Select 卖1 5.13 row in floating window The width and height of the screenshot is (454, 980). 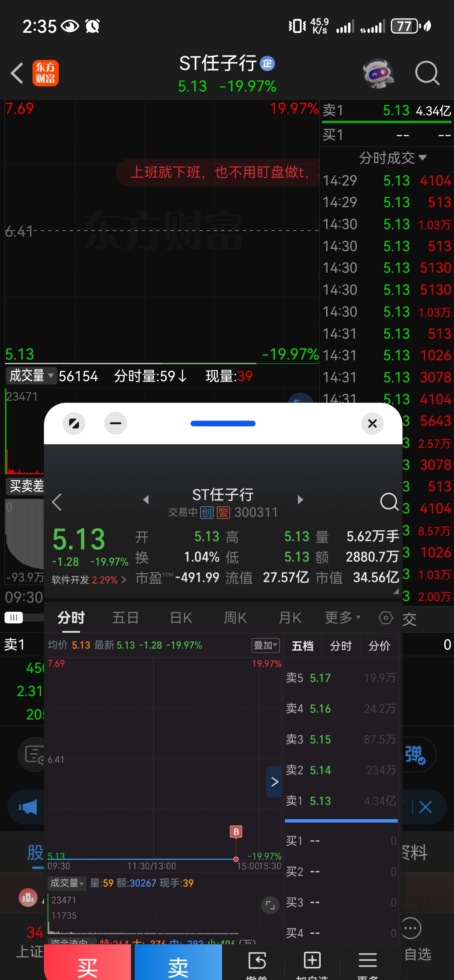[x=341, y=801]
